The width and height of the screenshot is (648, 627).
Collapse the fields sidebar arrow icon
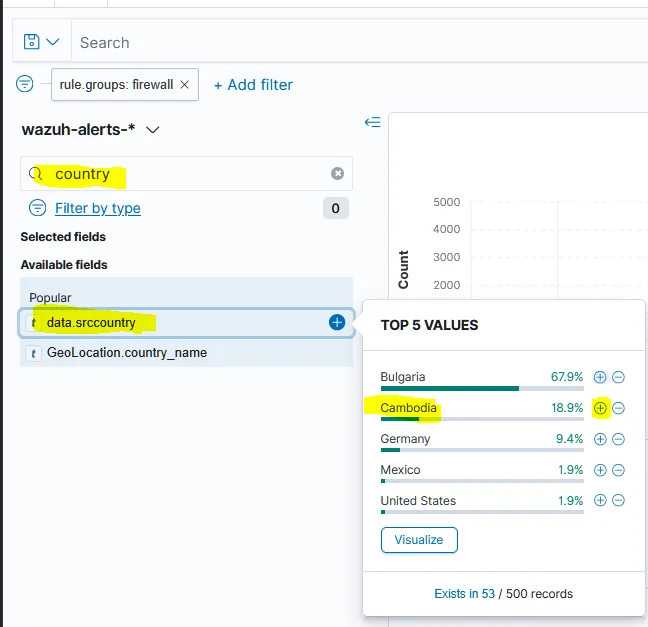(x=372, y=122)
